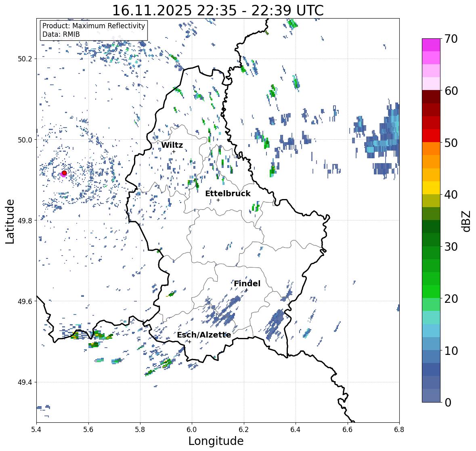Screen dimensions: 476x451
Task: Click the colorbar tick label 50
Action: tap(451, 143)
